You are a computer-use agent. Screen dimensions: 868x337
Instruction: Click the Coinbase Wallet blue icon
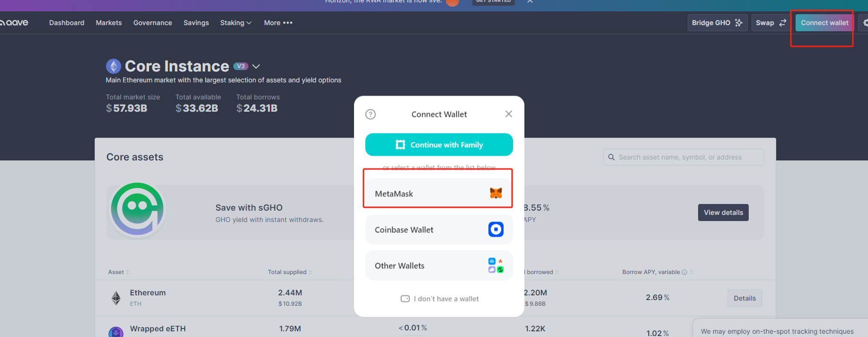click(496, 230)
